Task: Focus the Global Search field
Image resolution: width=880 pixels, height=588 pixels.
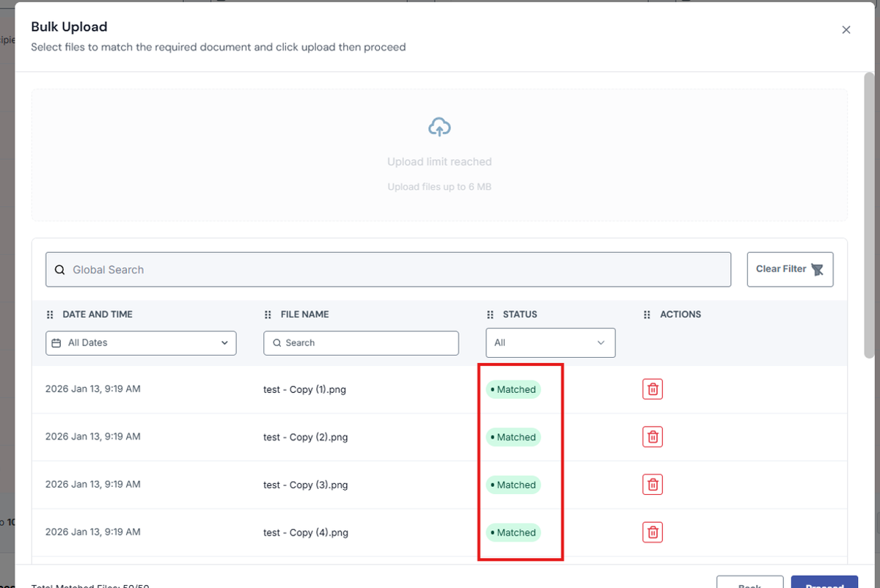Action: (388, 270)
